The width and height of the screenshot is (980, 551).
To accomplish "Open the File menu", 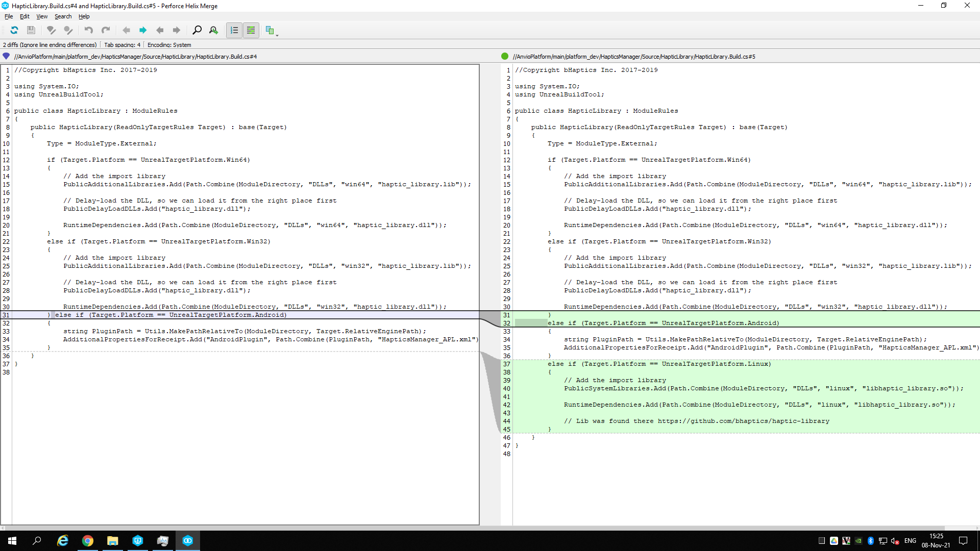I will pos(9,16).
